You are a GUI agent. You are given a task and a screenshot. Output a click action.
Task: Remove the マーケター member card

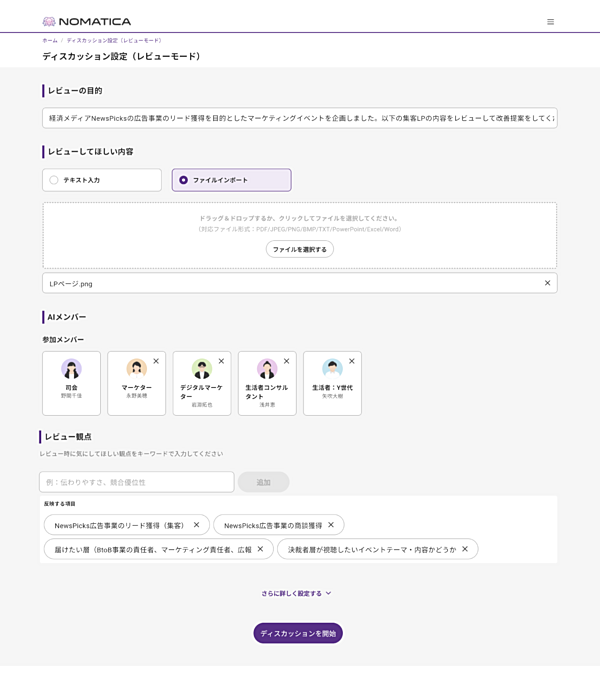[156, 361]
